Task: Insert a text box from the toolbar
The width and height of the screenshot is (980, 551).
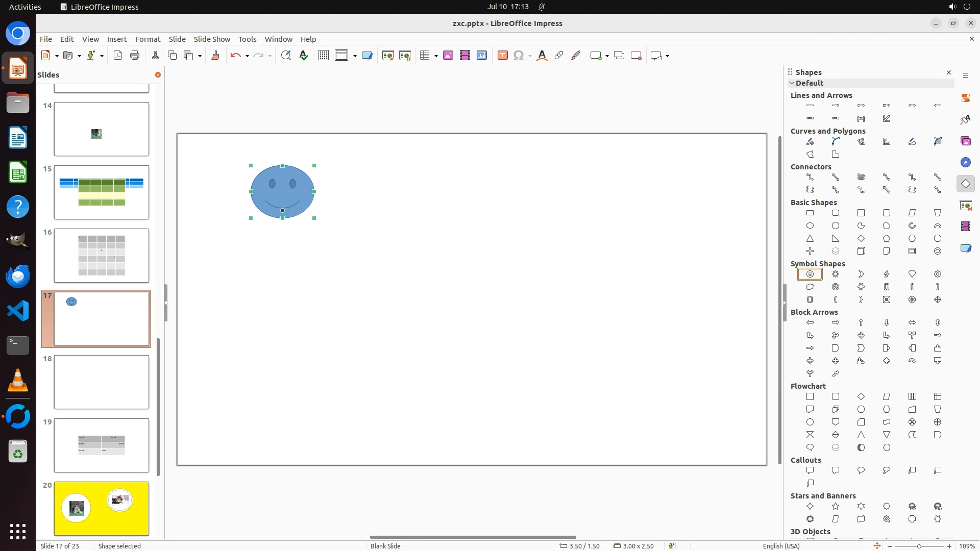Action: [502, 56]
